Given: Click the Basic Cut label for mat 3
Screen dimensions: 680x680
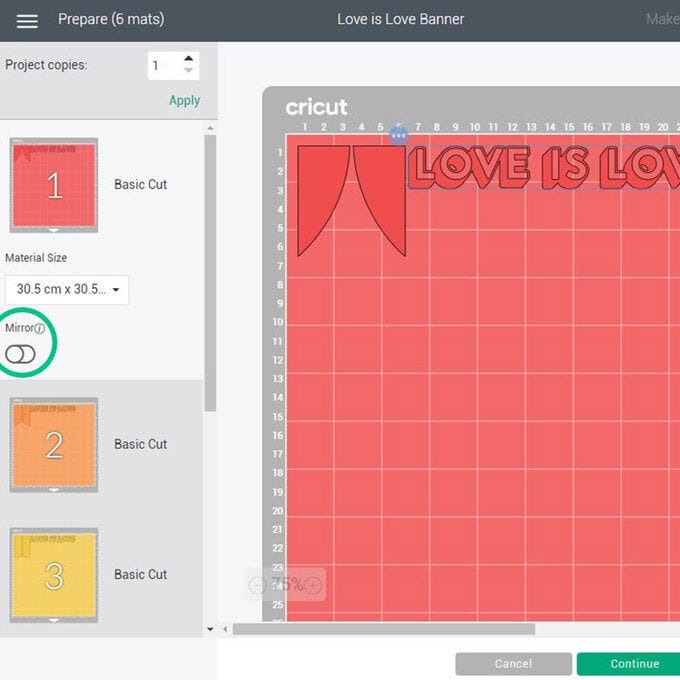Looking at the screenshot, I should tap(141, 575).
